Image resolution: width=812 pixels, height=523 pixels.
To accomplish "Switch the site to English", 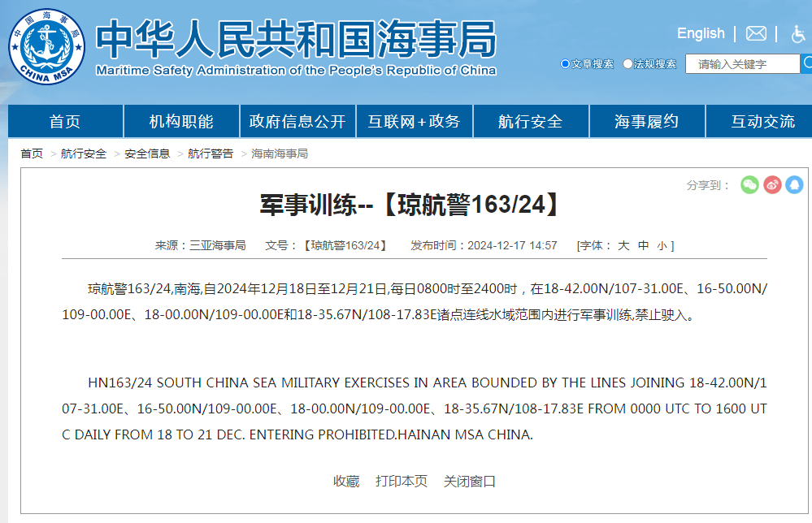I will pyautogui.click(x=701, y=33).
